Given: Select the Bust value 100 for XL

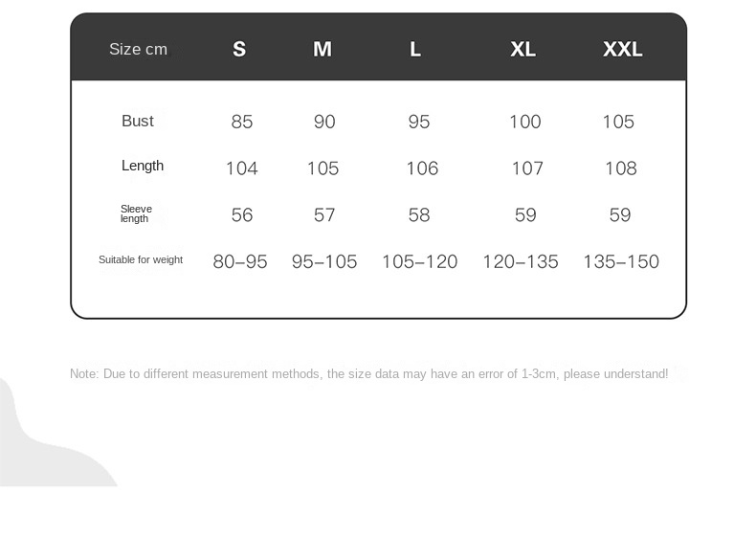Looking at the screenshot, I should [524, 122].
